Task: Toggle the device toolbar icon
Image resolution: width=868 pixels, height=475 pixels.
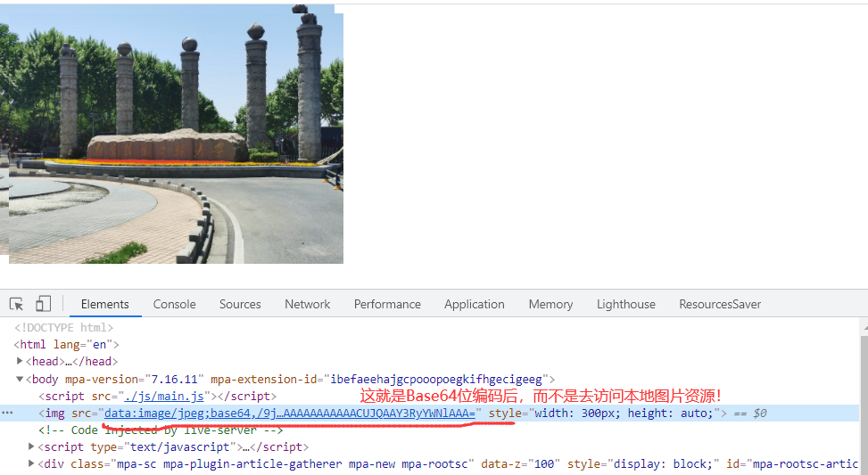Action: pyautogui.click(x=43, y=304)
